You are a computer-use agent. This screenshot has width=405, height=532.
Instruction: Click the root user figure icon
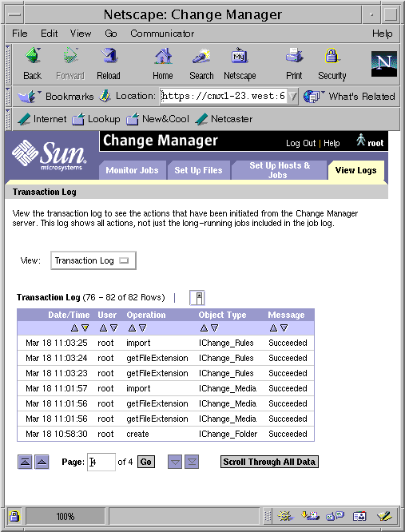361,140
